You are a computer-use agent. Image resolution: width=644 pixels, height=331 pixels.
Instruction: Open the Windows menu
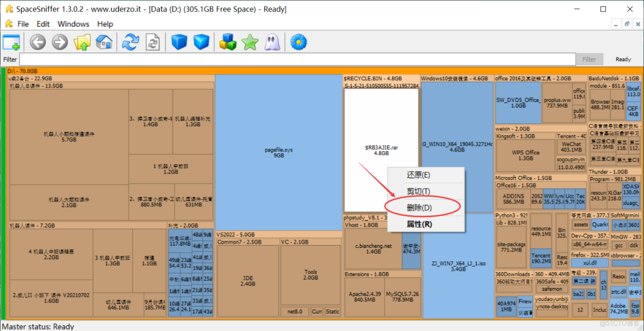(x=73, y=24)
